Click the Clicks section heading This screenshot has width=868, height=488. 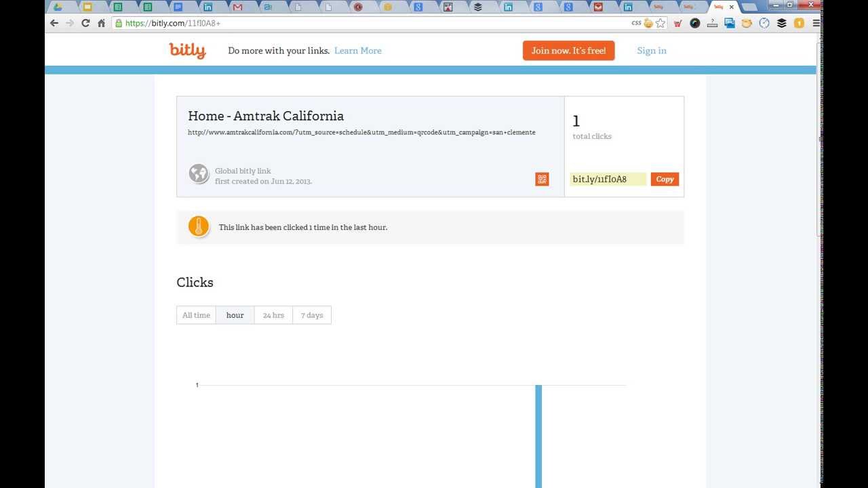[x=195, y=283]
